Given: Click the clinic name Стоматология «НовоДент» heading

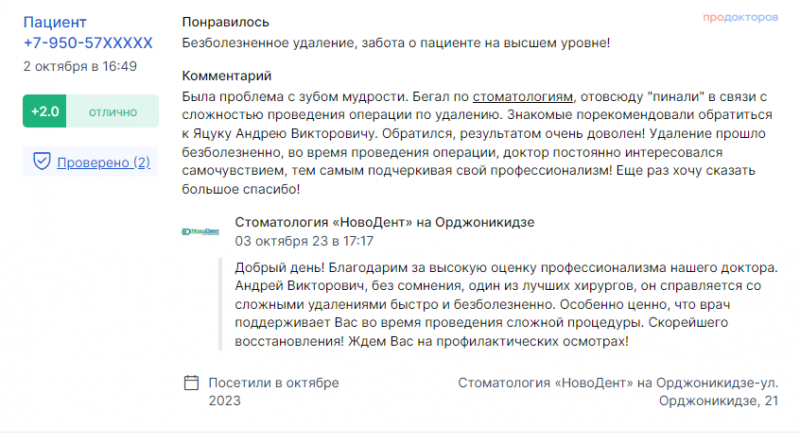Looking at the screenshot, I should point(385,223).
